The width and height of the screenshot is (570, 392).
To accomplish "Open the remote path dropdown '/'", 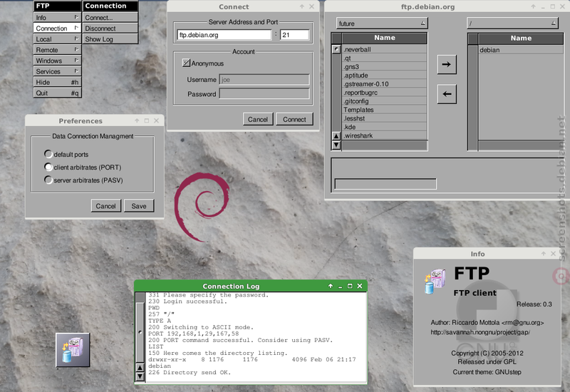I will [x=512, y=24].
